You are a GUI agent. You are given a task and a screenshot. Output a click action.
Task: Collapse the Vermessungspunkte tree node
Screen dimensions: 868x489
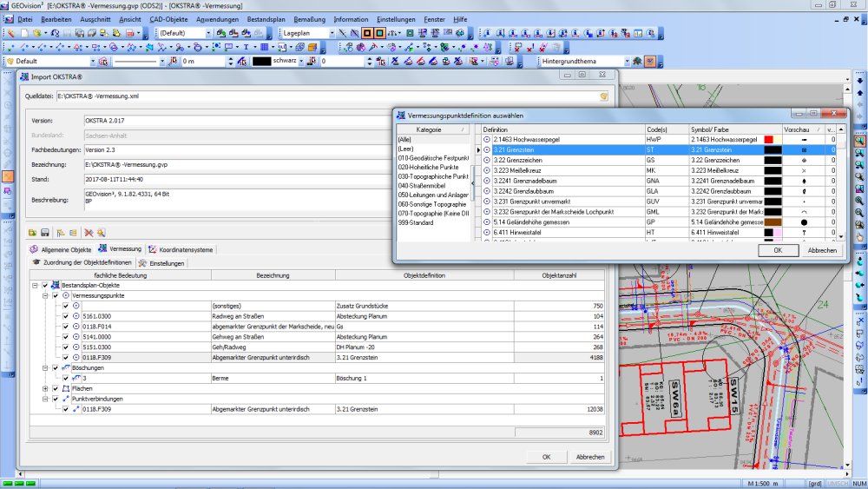[45, 295]
